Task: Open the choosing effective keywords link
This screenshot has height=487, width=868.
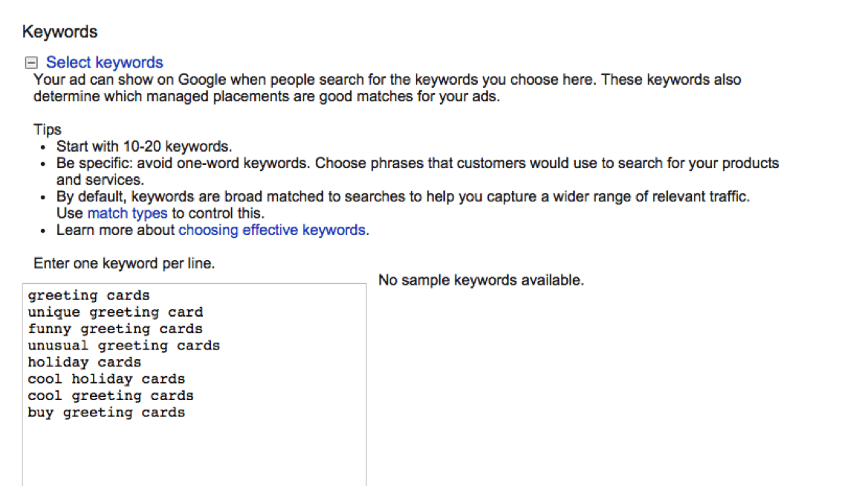Action: pyautogui.click(x=272, y=230)
